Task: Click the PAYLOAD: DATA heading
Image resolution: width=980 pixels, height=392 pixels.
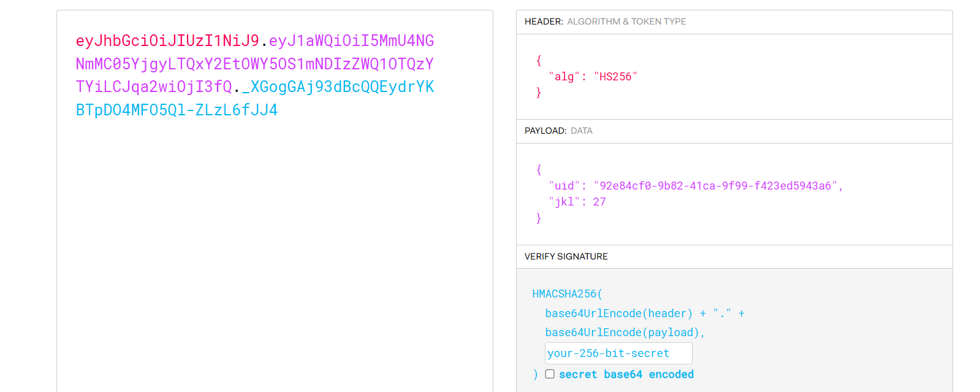Action: tap(558, 131)
